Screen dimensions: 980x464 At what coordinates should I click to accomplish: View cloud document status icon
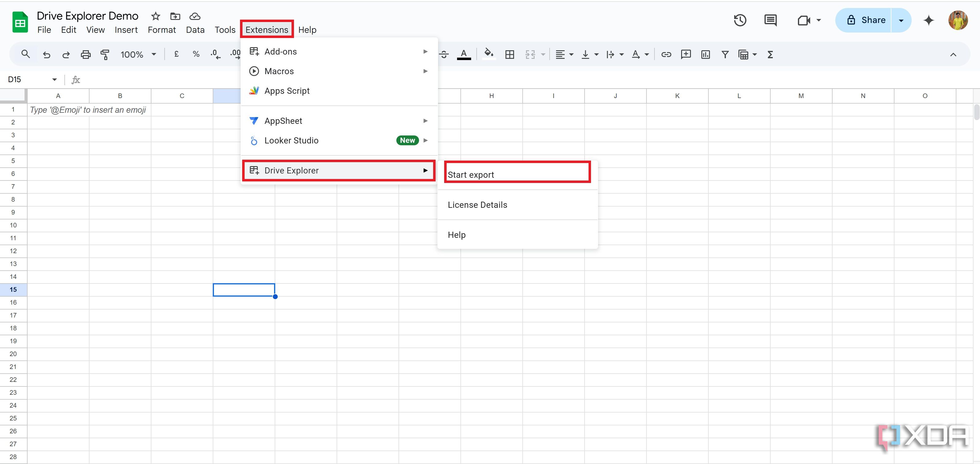coord(195,16)
